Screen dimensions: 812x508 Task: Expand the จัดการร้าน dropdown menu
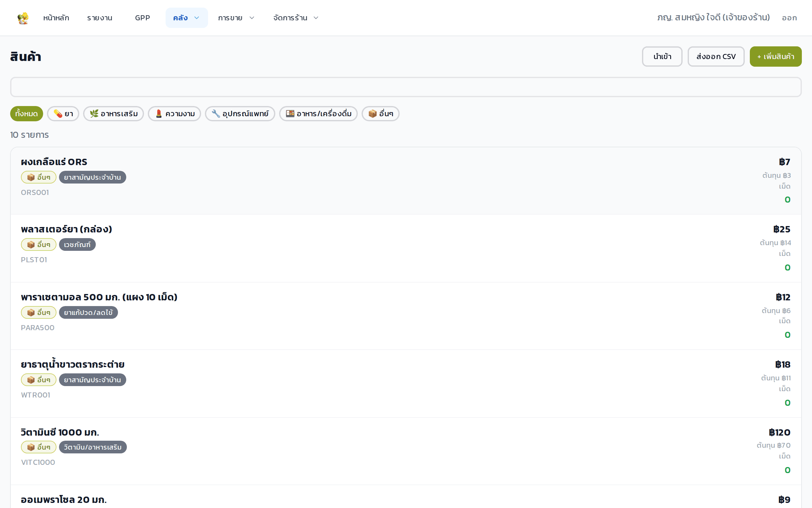296,18
